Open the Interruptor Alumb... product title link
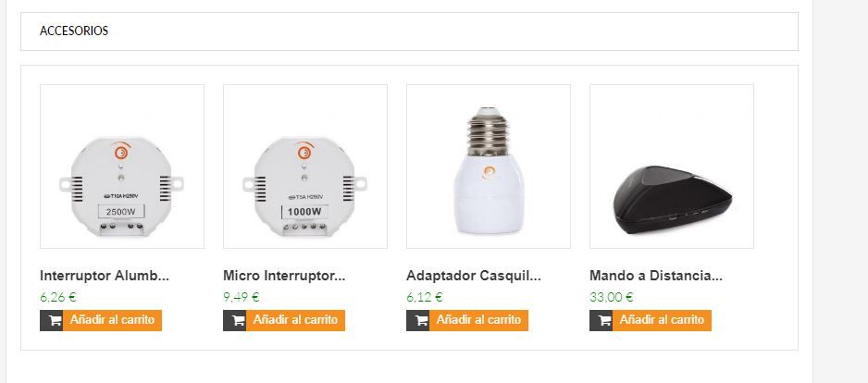 click(105, 276)
